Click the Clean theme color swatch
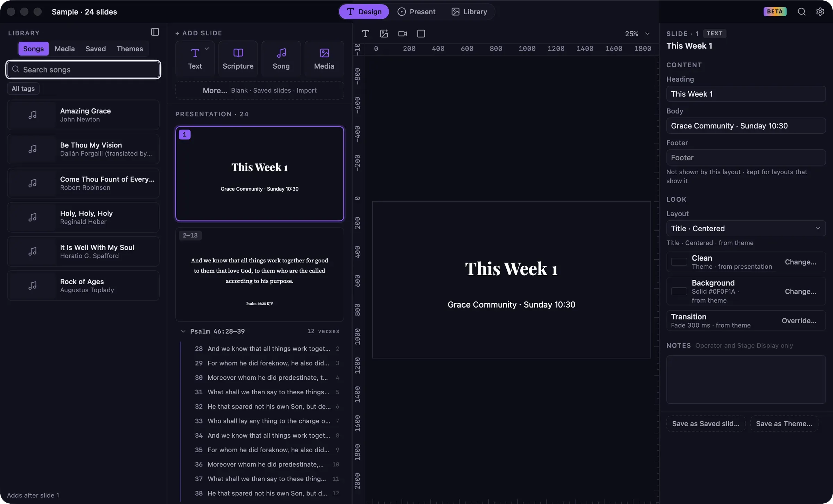 [x=679, y=262]
